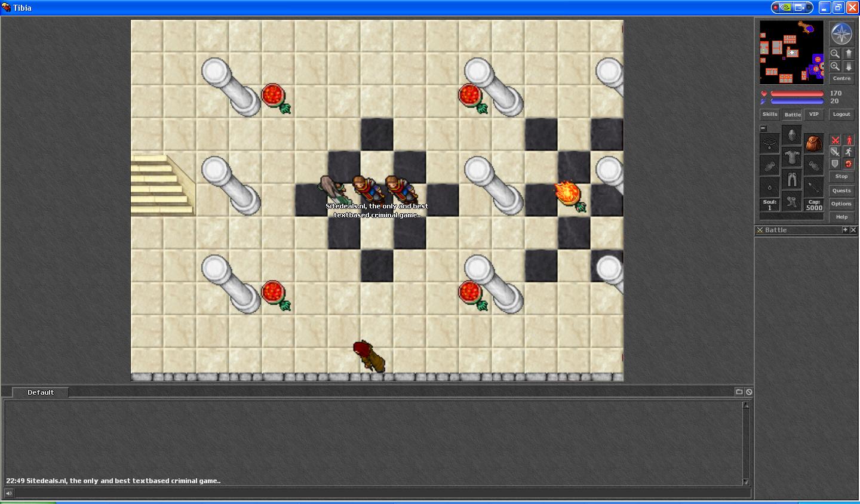Click the crossed swords icon in Battle header
The width and height of the screenshot is (860, 504).
pyautogui.click(x=760, y=230)
